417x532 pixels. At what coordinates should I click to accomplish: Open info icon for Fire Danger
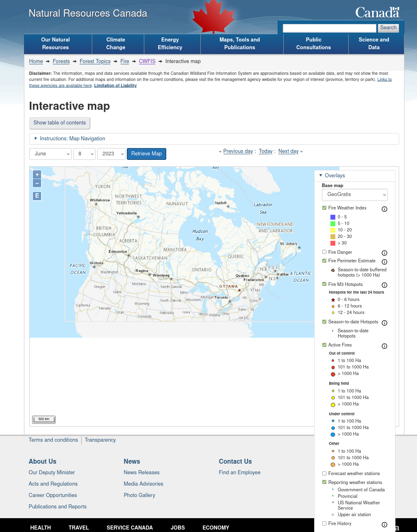click(384, 253)
